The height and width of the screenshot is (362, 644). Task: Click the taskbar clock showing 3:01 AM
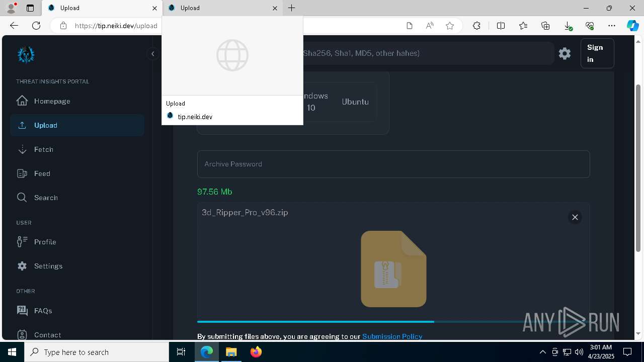point(601,352)
